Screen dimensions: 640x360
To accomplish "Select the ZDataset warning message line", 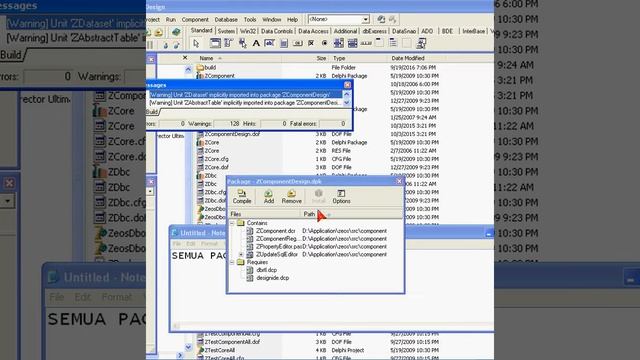I will pos(245,95).
